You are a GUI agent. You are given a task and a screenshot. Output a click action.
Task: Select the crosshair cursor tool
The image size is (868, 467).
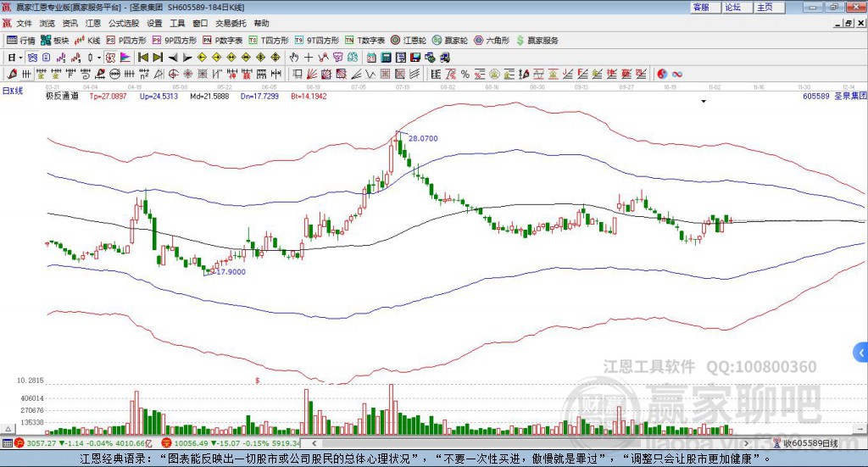click(x=309, y=58)
